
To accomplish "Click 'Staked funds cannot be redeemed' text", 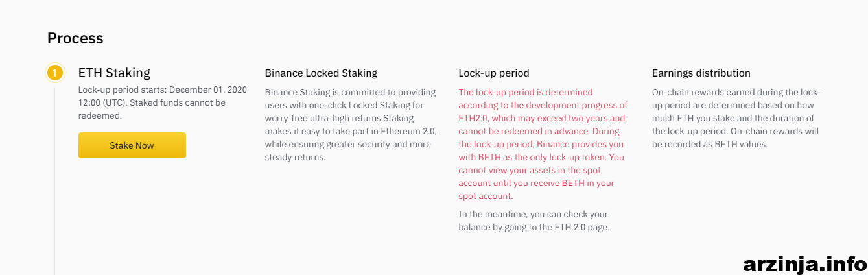I will click(x=152, y=109).
